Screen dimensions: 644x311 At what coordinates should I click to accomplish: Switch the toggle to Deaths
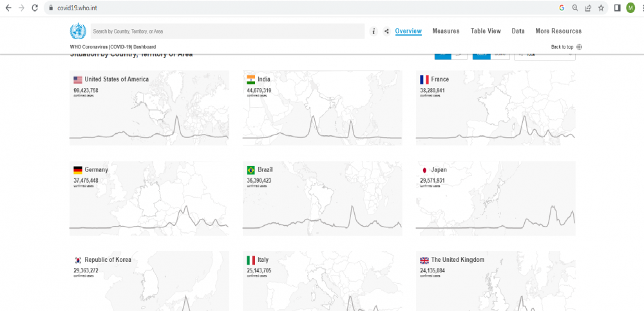500,55
